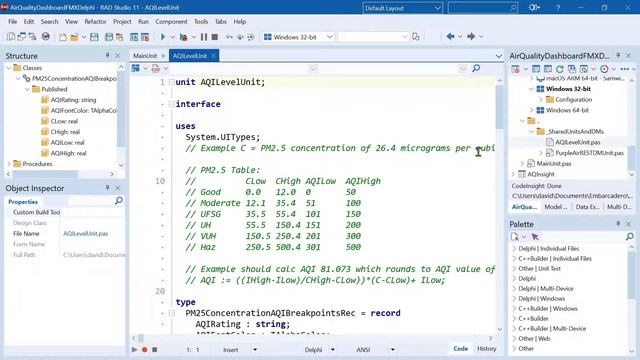
Task: Collapse the interface section fold marker
Action: [x=172, y=104]
